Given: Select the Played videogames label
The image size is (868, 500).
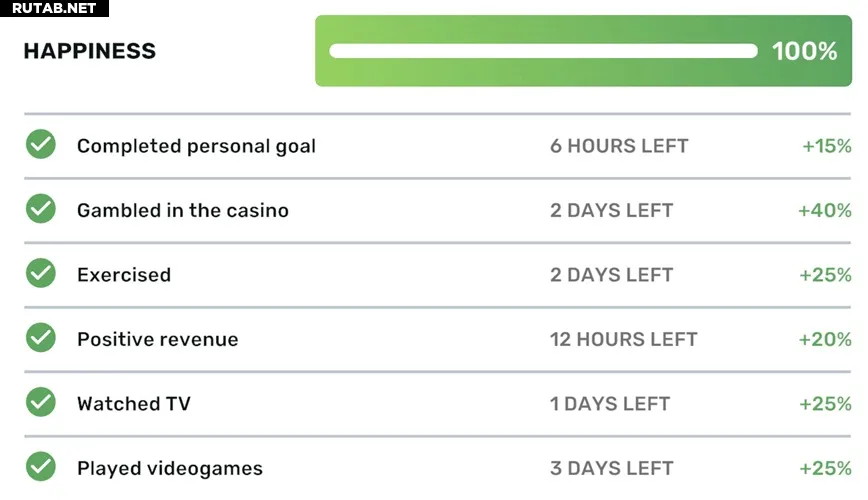Looking at the screenshot, I should tap(170, 468).
